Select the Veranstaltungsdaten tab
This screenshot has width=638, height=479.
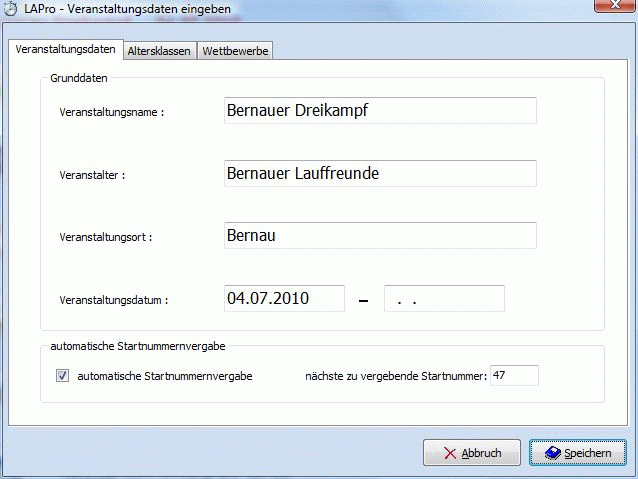point(65,50)
